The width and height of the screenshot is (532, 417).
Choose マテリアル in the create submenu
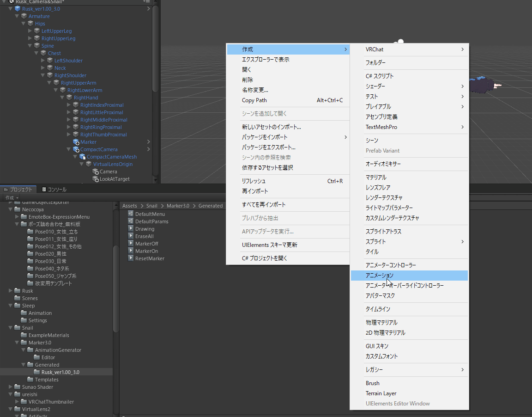pyautogui.click(x=376, y=178)
